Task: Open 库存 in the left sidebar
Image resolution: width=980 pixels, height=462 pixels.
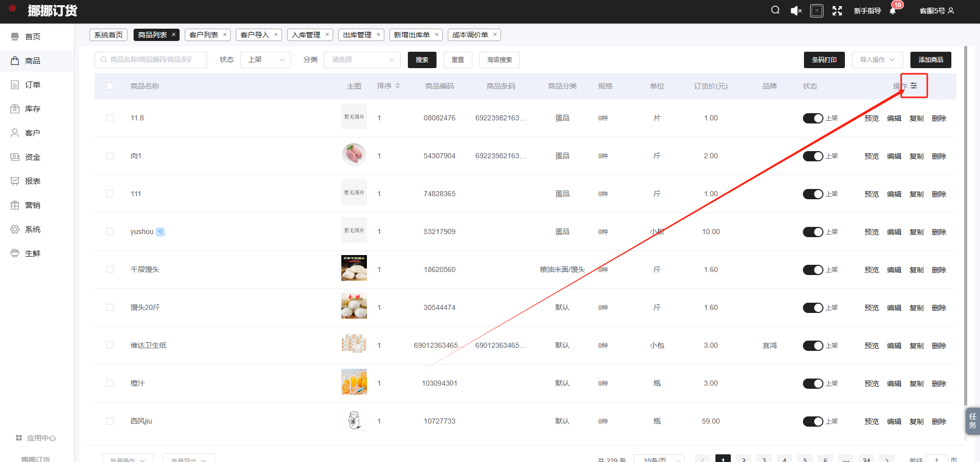Action: click(33, 109)
